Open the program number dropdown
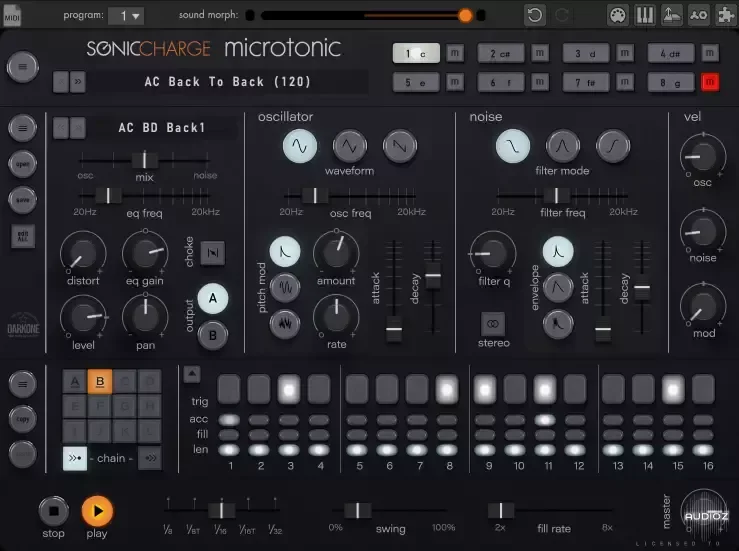 coord(126,16)
